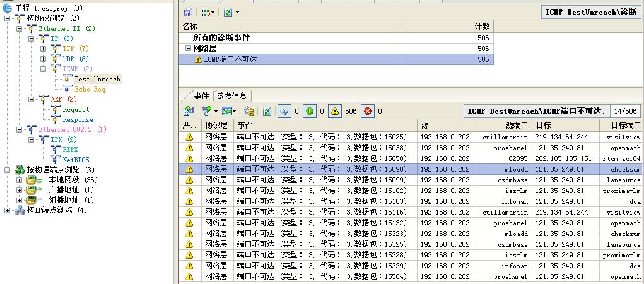
Task: Sort events by the 目标端口 column header
Action: 622,126
